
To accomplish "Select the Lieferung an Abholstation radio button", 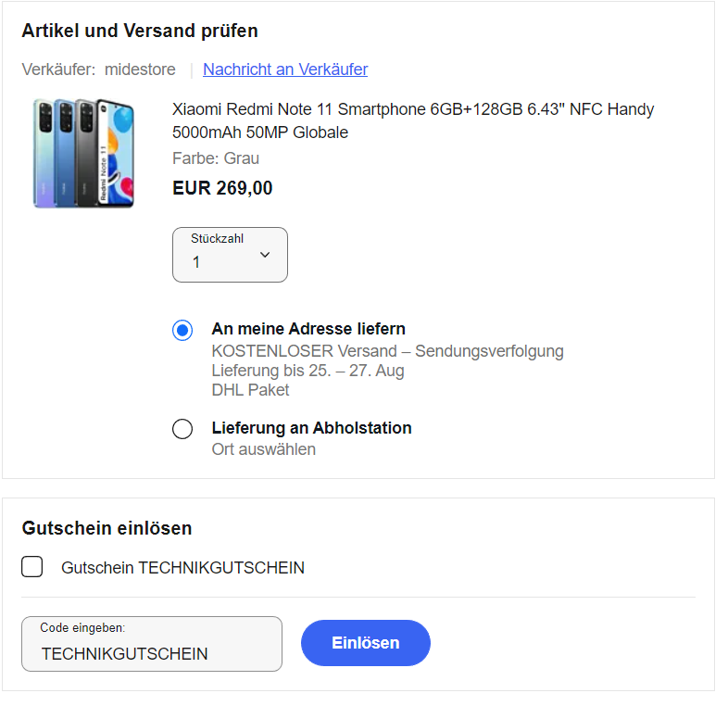I will [x=182, y=429].
